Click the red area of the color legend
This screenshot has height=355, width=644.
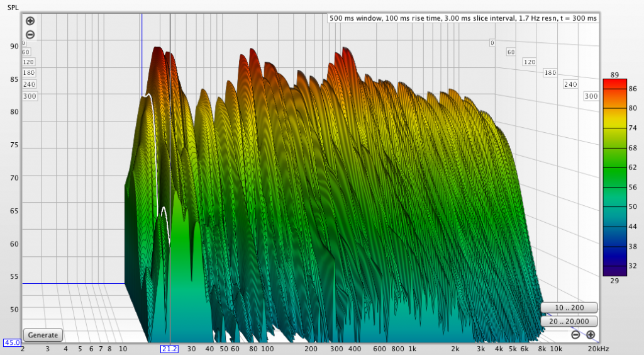point(615,84)
